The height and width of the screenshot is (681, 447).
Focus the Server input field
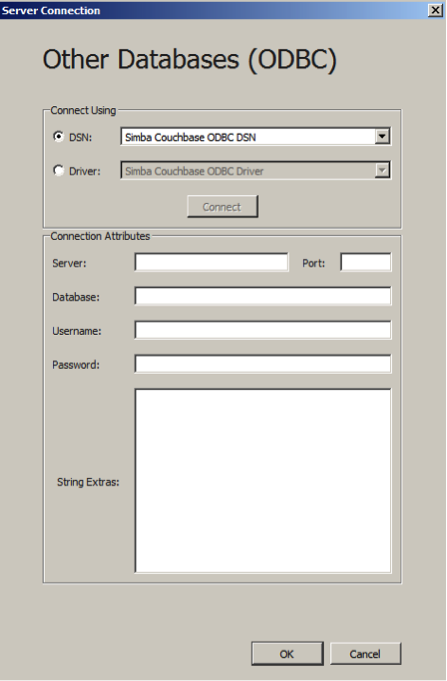211,262
